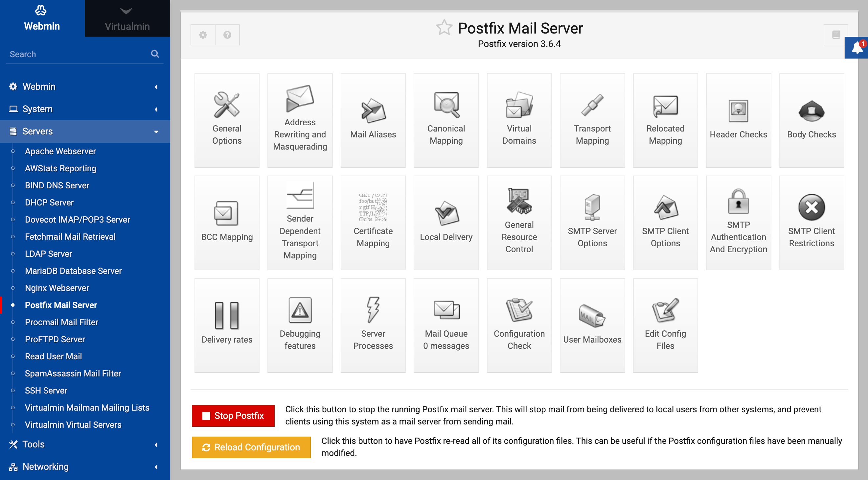Click the notification bell icon

856,48
